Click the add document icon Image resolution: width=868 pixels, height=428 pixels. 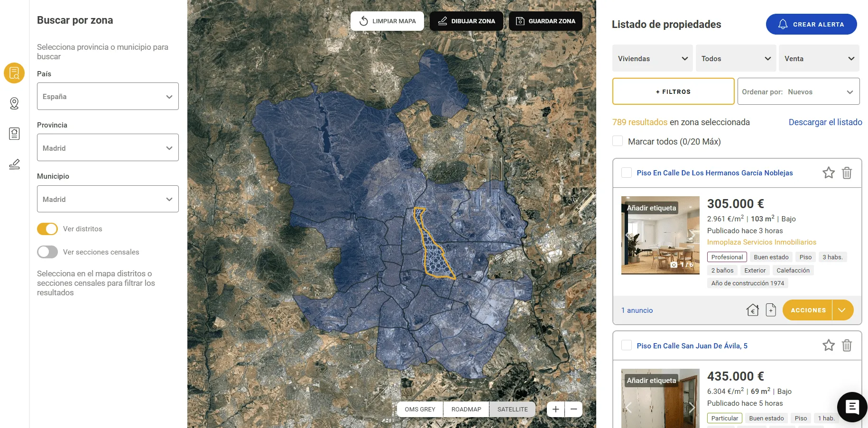point(771,310)
